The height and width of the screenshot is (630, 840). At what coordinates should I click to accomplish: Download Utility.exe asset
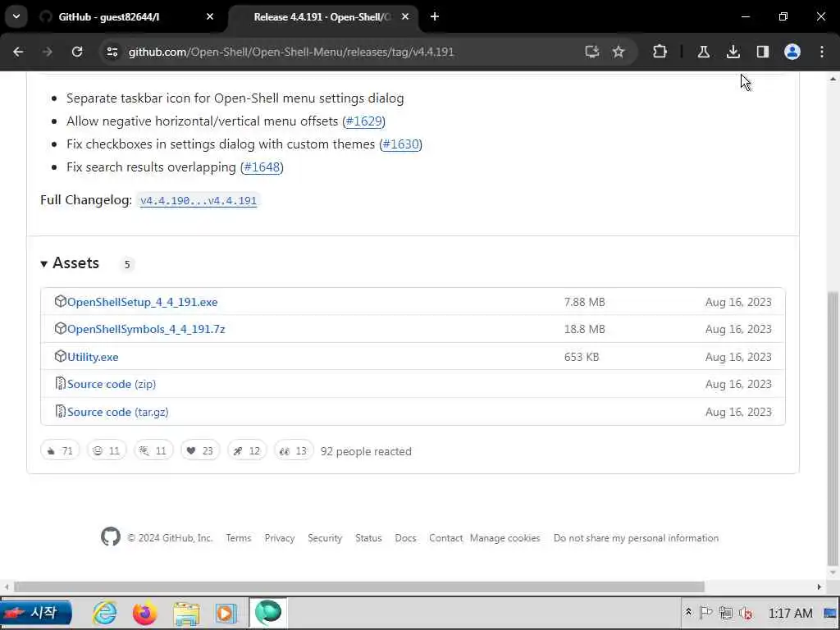93,357
